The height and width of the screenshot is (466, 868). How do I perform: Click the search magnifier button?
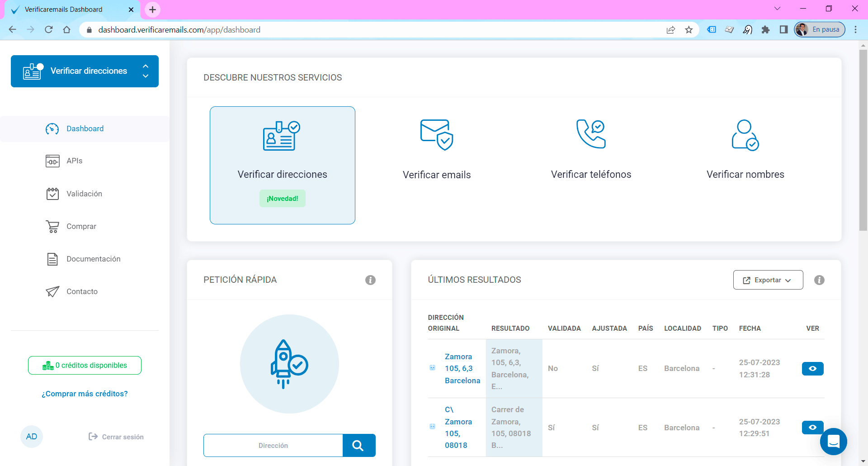pos(359,446)
